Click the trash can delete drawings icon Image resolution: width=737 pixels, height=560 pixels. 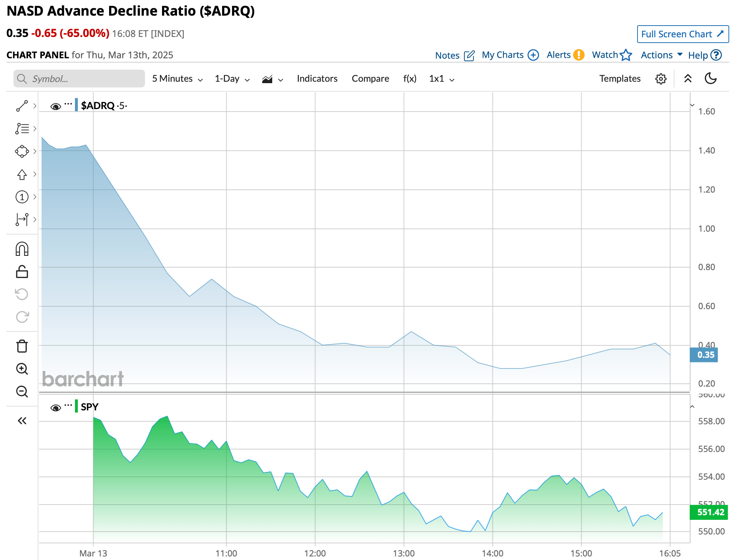[x=22, y=346]
